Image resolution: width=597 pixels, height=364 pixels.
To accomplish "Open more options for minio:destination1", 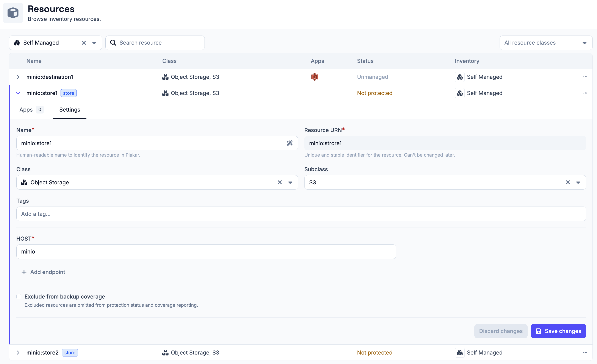I will [x=585, y=77].
